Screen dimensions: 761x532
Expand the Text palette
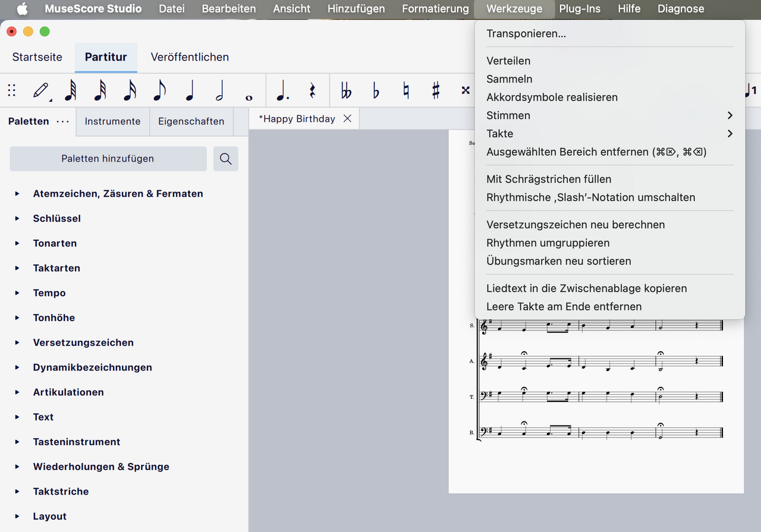pos(18,417)
